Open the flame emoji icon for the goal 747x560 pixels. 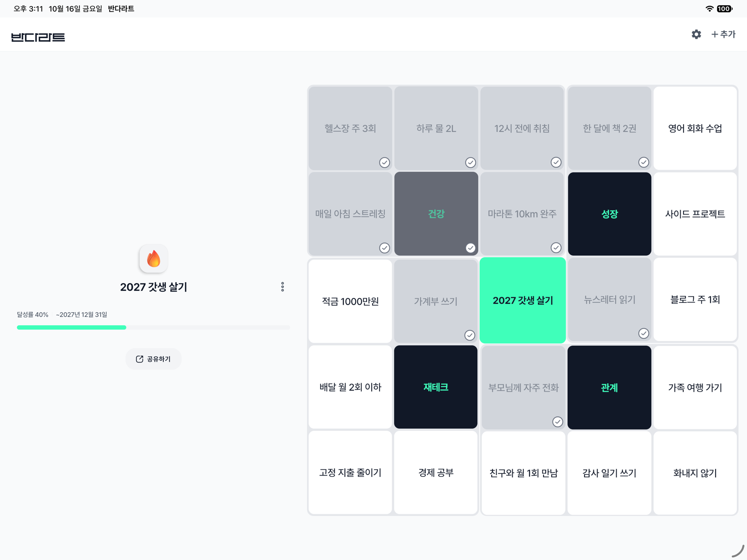pyautogui.click(x=153, y=259)
